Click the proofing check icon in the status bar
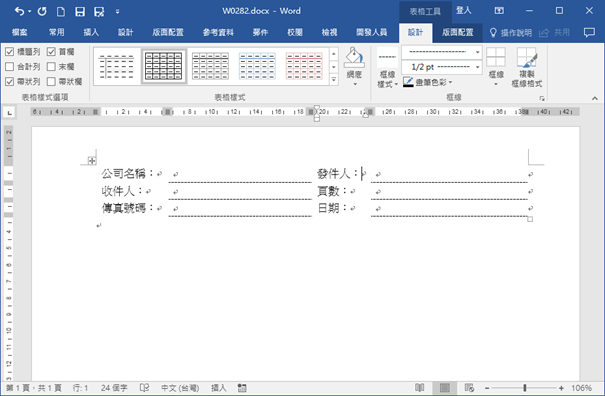The width and height of the screenshot is (605, 396). pyautogui.click(x=144, y=388)
